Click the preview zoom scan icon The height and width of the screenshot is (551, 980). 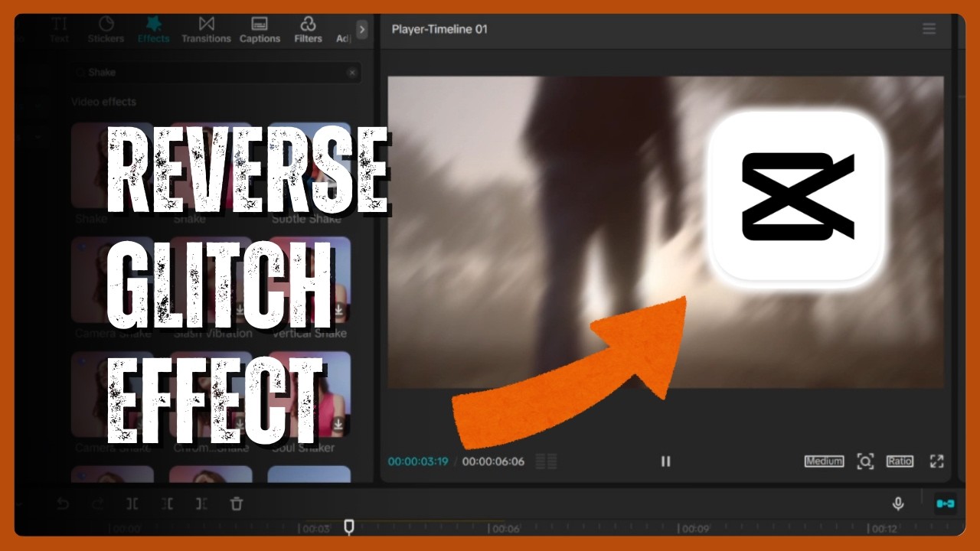865,461
